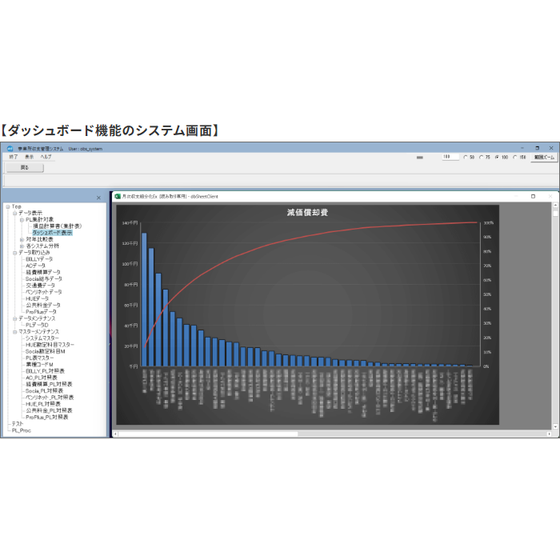Open the 表示 menu
The height and width of the screenshot is (560, 560).
[x=29, y=157]
